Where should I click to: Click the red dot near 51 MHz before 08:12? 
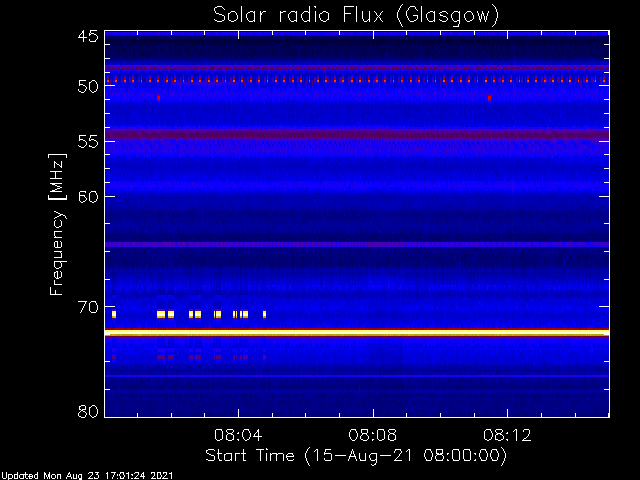click(x=489, y=98)
